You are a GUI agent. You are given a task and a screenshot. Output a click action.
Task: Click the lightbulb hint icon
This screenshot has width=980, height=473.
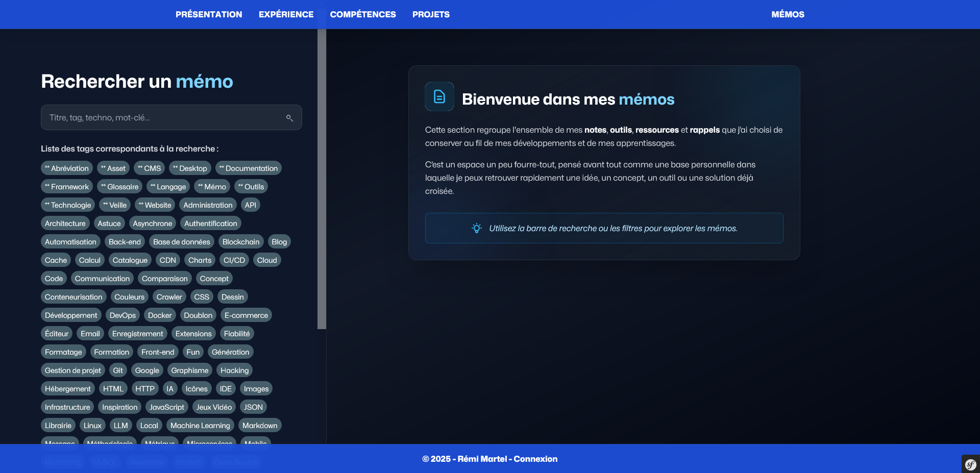pos(476,228)
